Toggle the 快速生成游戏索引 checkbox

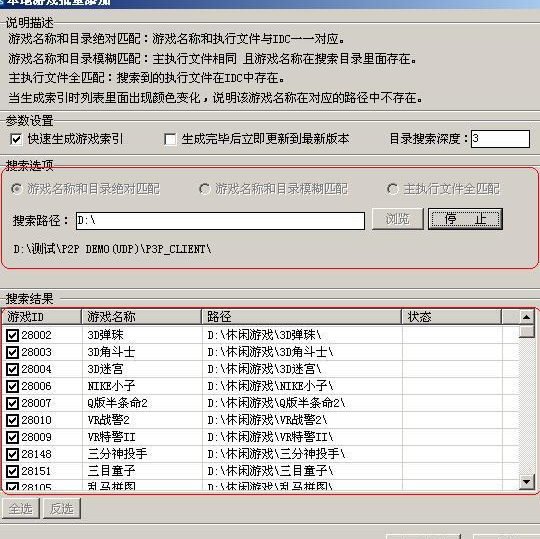tap(16, 139)
